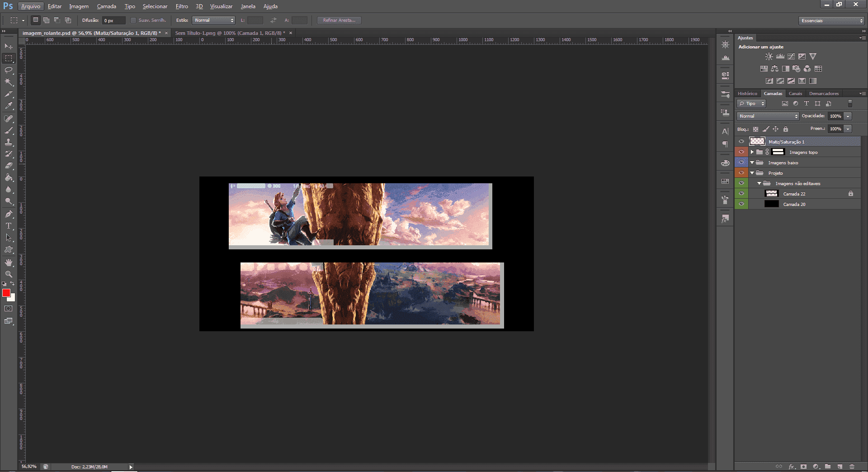The width and height of the screenshot is (868, 472).
Task: Select the Move tool
Action: coord(9,46)
